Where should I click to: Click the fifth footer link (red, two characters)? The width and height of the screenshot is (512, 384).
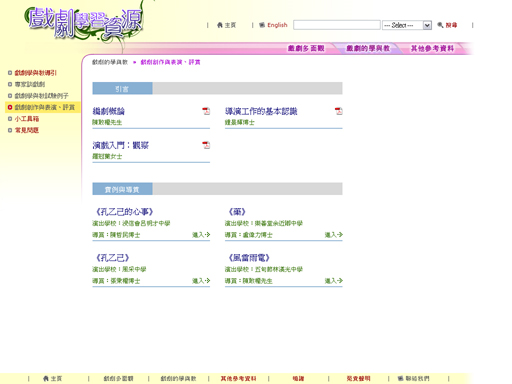pos(298,378)
